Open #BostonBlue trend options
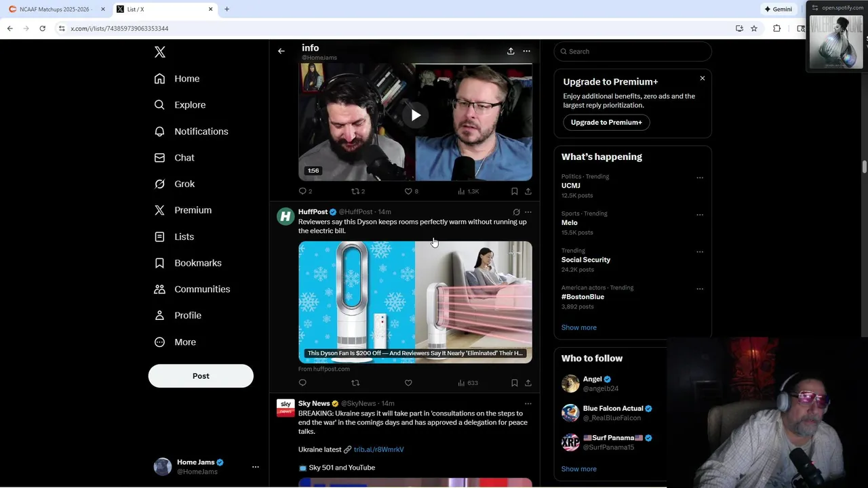The image size is (868, 488). [x=700, y=289]
